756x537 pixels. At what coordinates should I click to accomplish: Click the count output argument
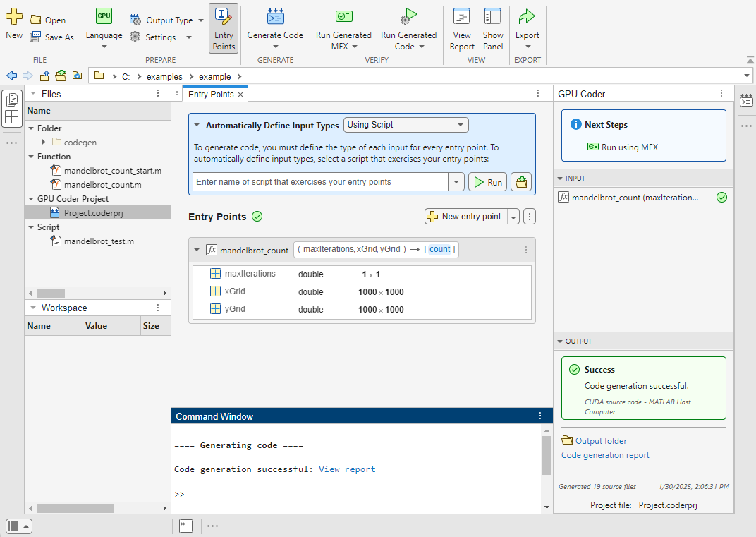440,249
